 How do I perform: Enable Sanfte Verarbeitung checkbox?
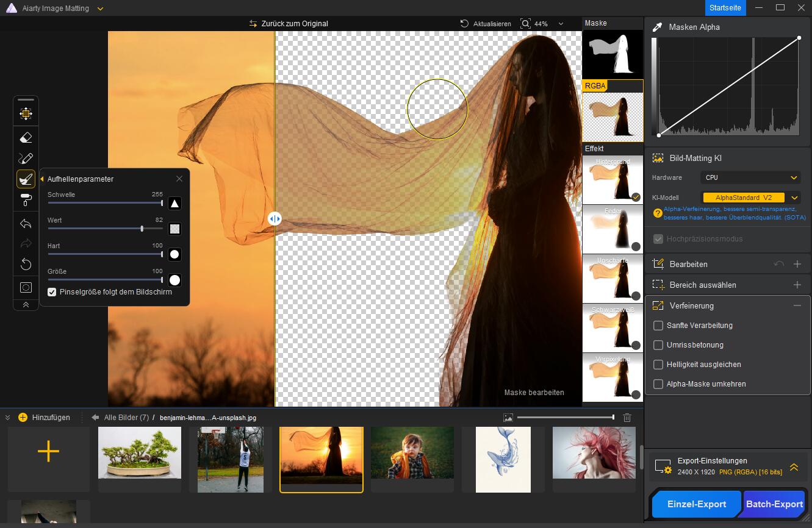pos(658,326)
